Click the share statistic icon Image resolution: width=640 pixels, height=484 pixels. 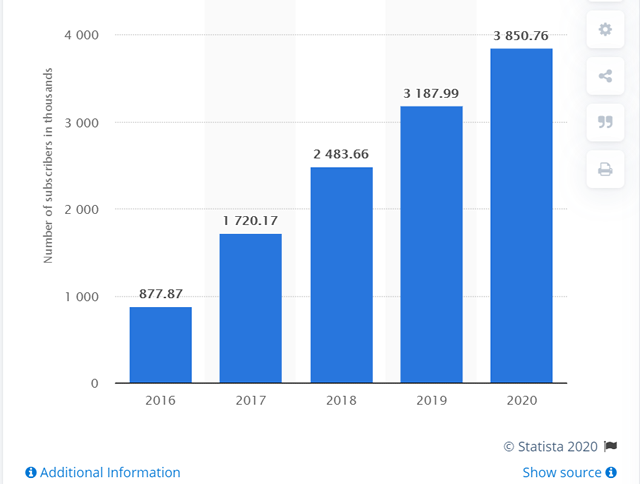(604, 76)
